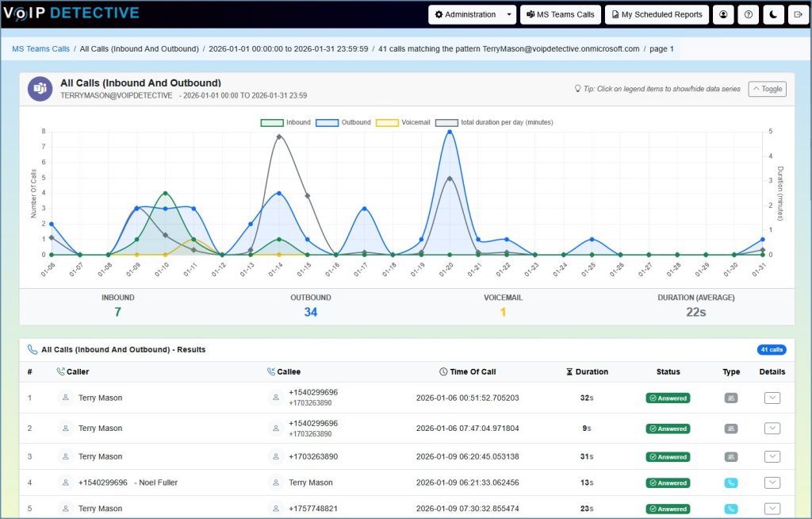
Task: Hide the Outbound data series in legend
Action: coord(327,123)
